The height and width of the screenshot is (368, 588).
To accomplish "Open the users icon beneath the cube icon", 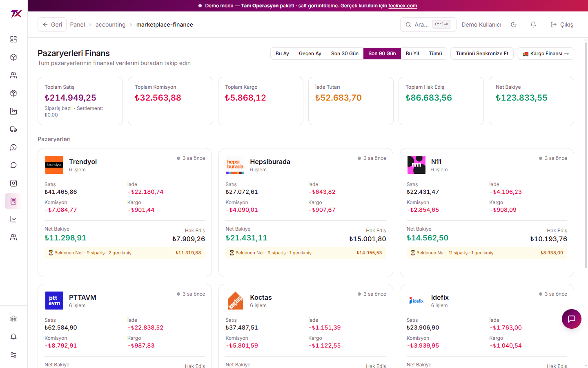I will click(x=13, y=75).
